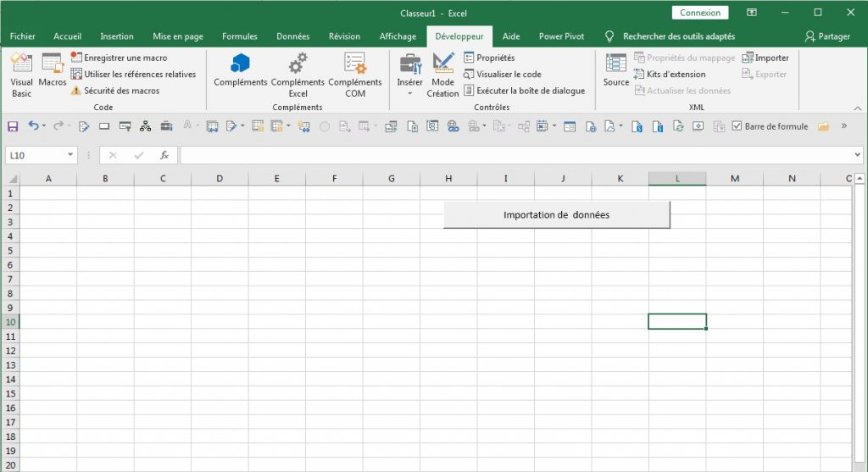The image size is (868, 472).
Task: Collapse the ribbon with the chevron
Action: click(858, 108)
